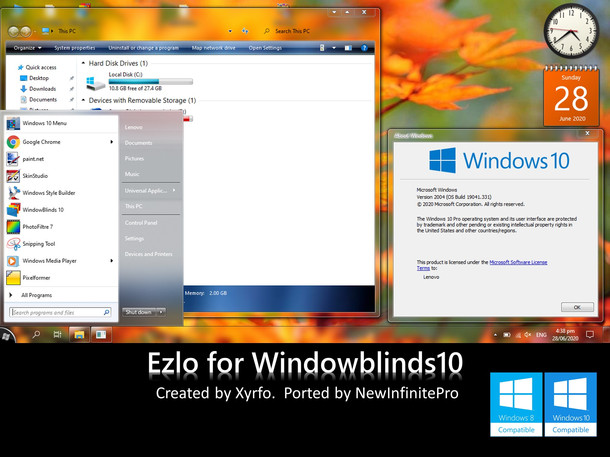This screenshot has width=610, height=457.
Task: Launch Snipping Tool from start menu
Action: tap(61, 244)
